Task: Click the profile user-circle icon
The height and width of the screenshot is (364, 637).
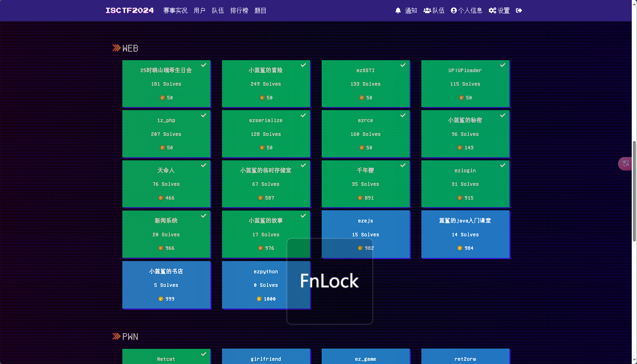Action: pos(454,10)
